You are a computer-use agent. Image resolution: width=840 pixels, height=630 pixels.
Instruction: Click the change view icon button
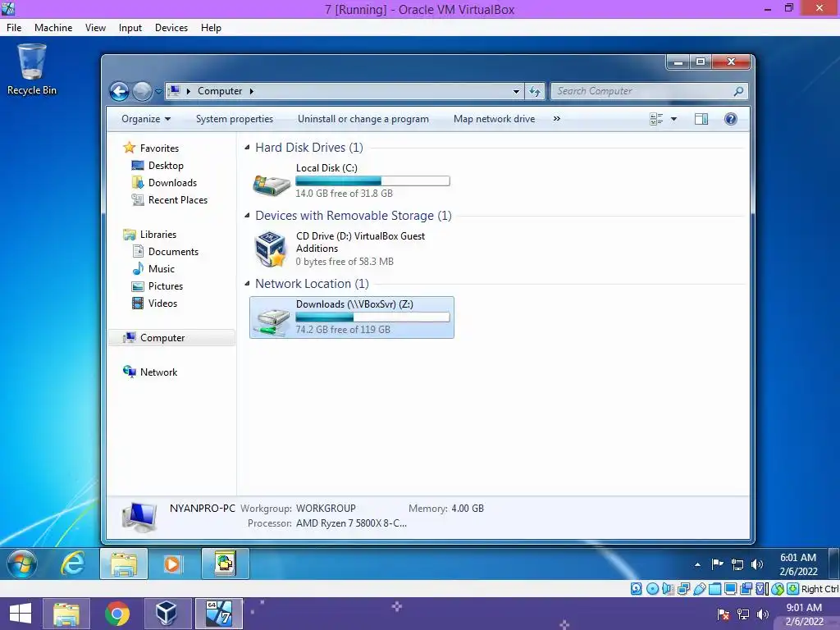pos(656,119)
